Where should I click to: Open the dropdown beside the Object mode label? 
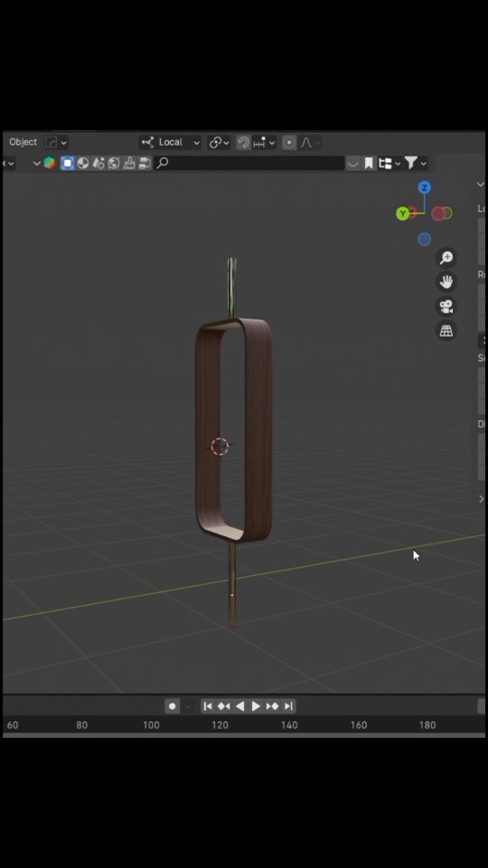(56, 143)
